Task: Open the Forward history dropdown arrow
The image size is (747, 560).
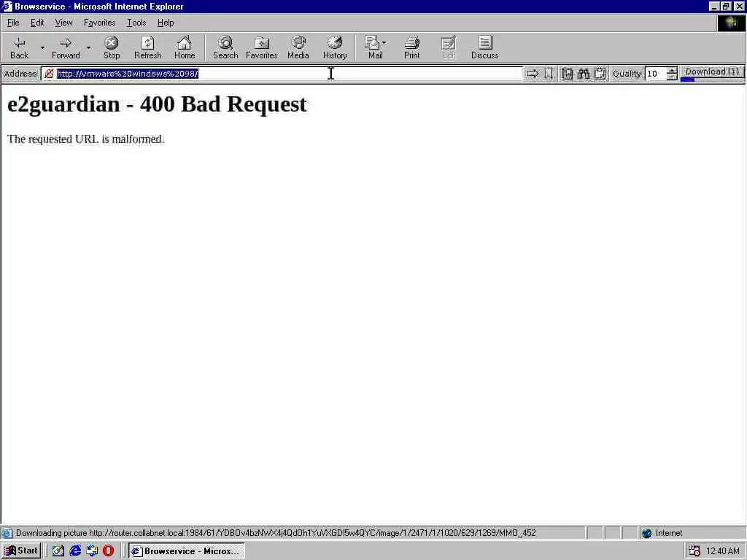Action: pyautogui.click(x=88, y=47)
